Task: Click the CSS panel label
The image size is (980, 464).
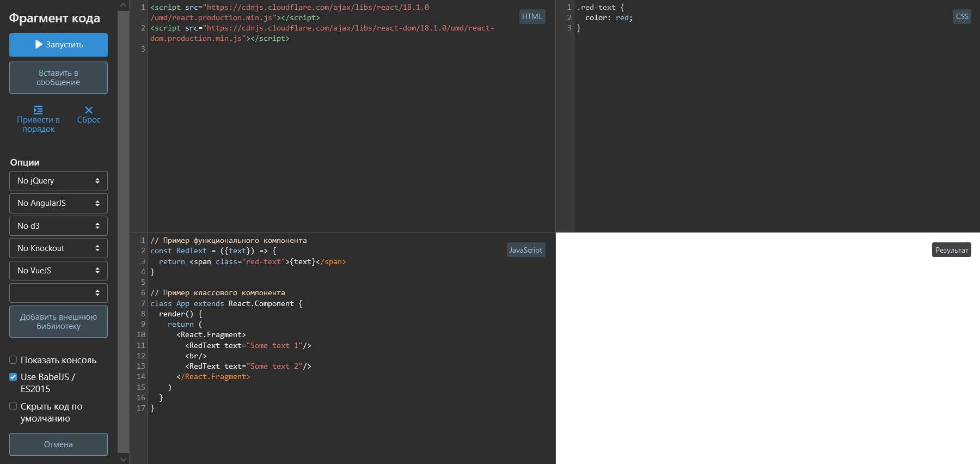Action: (x=962, y=16)
